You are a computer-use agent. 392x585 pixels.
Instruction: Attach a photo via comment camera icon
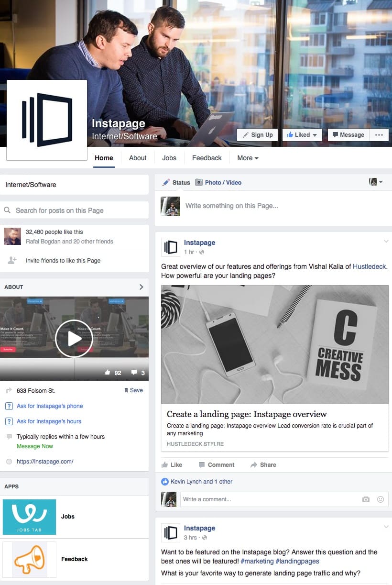pos(366,499)
